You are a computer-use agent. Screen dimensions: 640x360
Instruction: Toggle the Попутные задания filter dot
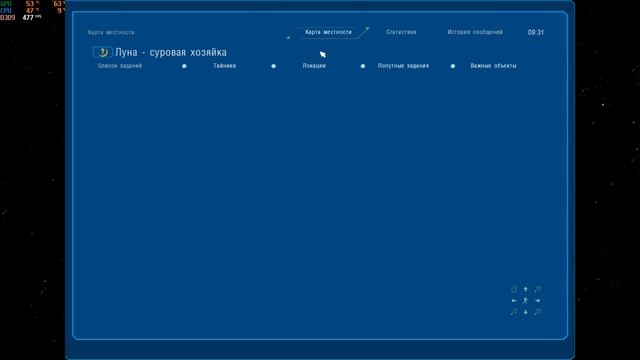[363, 66]
